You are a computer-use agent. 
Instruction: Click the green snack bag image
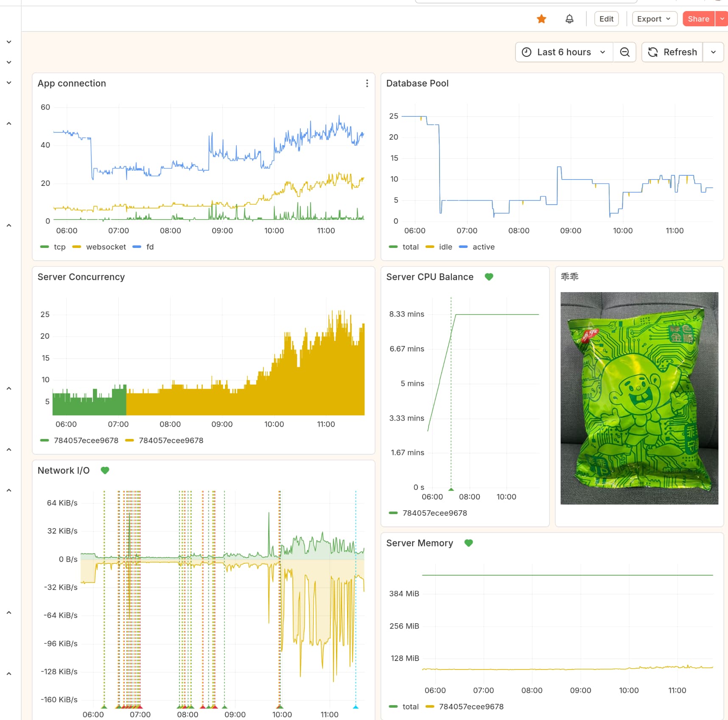[x=639, y=398]
